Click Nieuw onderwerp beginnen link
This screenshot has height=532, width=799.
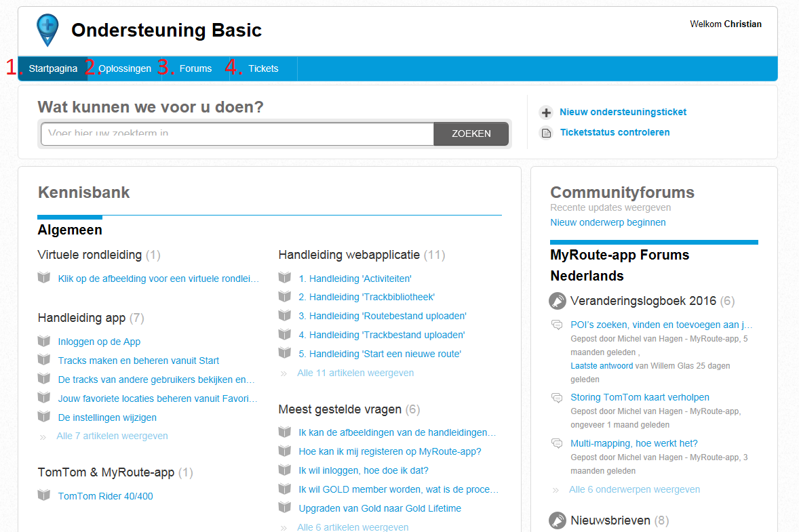pos(608,222)
